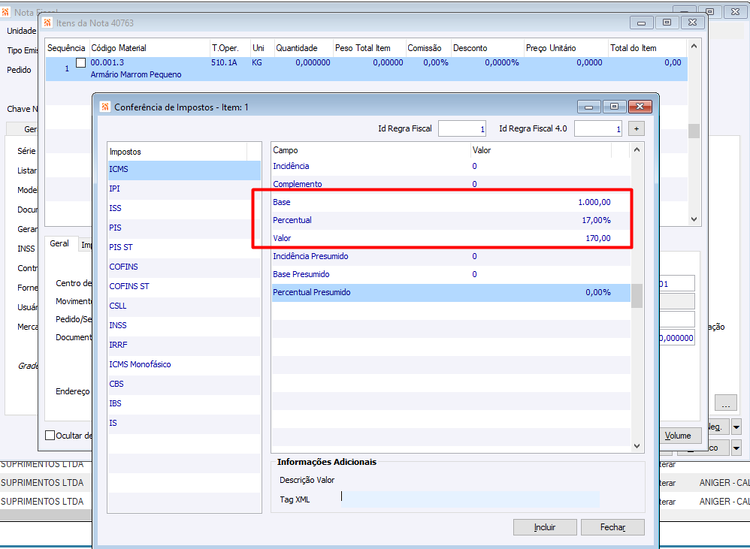Select ICMS Monofásico tax entry

click(x=184, y=364)
